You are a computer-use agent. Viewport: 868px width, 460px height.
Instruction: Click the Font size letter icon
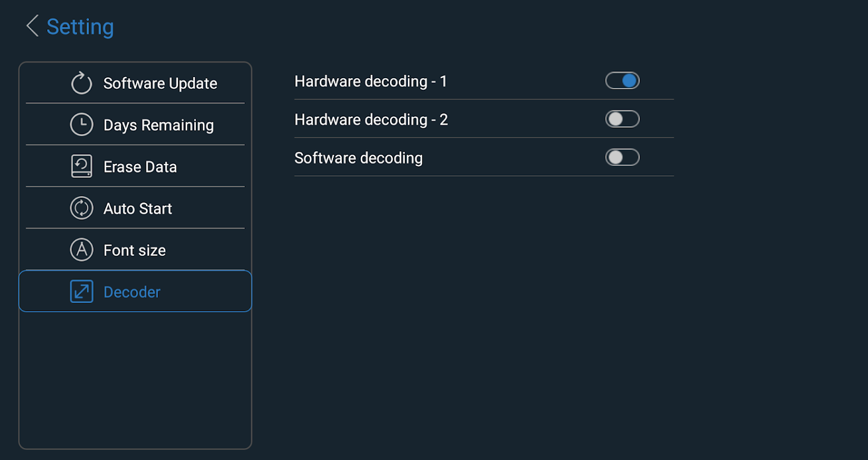[x=82, y=250]
